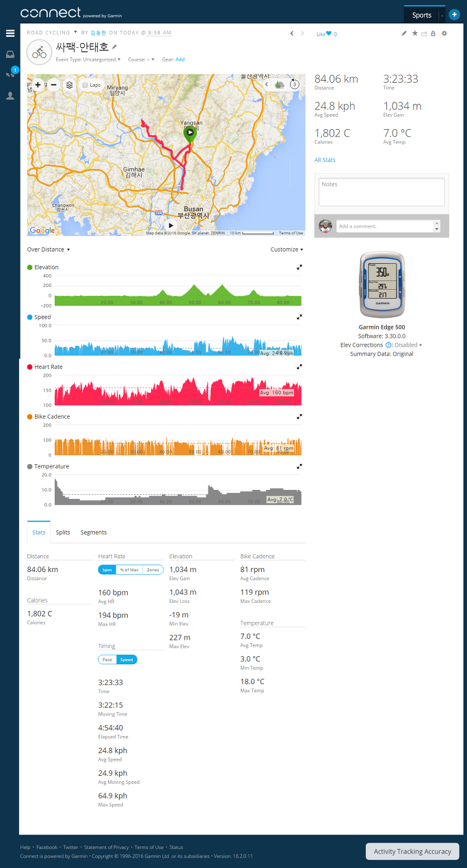Click the blue plus add button top right

[454, 14]
